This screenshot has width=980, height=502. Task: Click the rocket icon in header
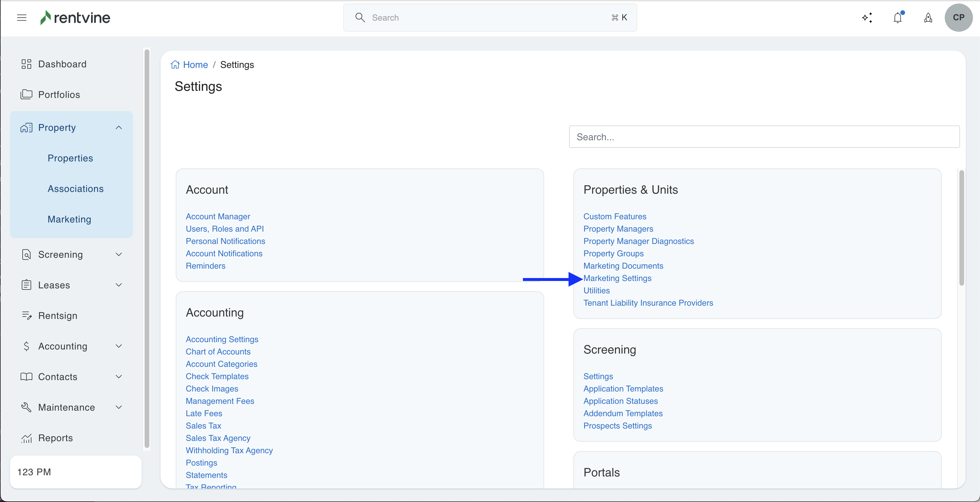(x=928, y=18)
